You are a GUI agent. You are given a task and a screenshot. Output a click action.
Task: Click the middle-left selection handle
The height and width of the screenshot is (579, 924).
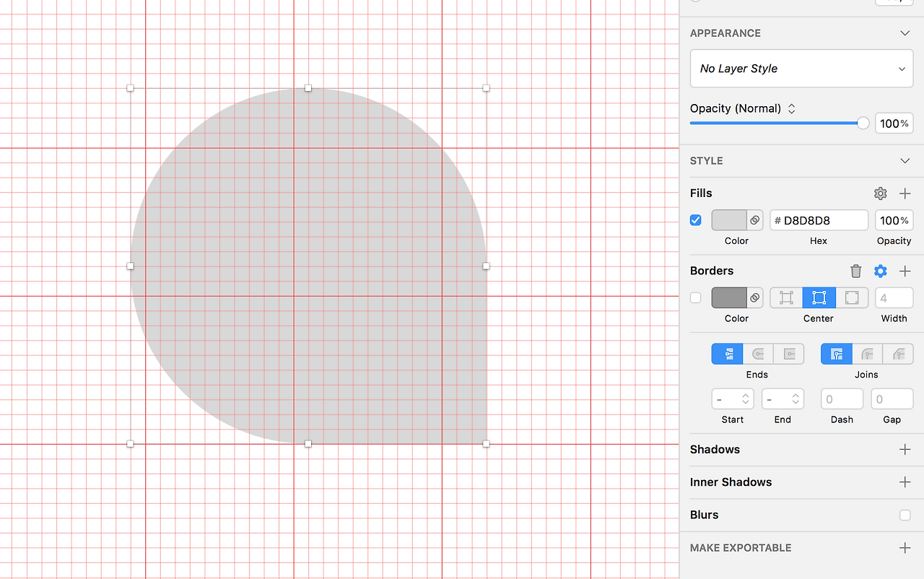click(x=130, y=266)
